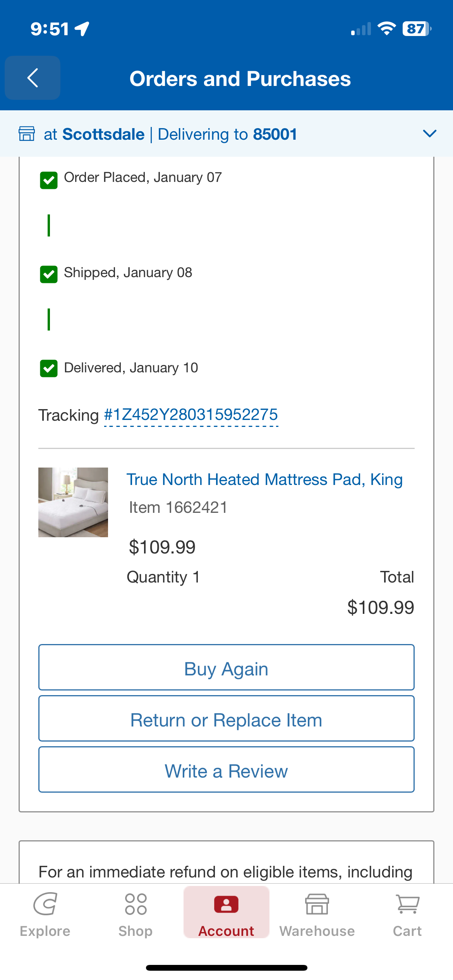453x980 pixels.
Task: Tap the Wi-Fi status icon
Action: coord(386,29)
